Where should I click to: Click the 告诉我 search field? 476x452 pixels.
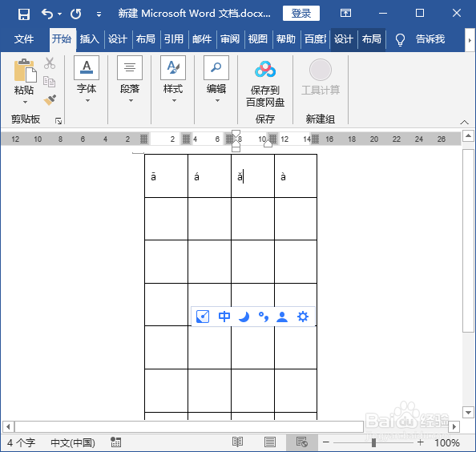tap(430, 38)
